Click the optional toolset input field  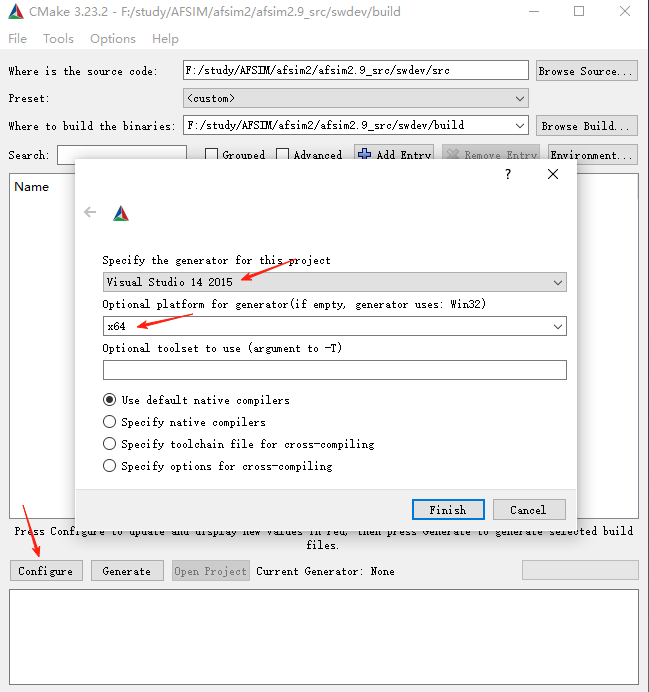334,370
